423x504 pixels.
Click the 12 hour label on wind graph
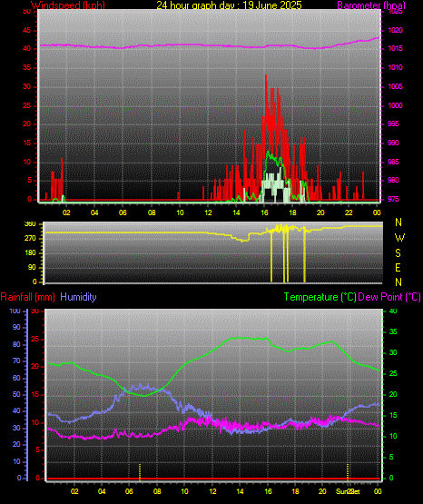pyautogui.click(x=208, y=212)
